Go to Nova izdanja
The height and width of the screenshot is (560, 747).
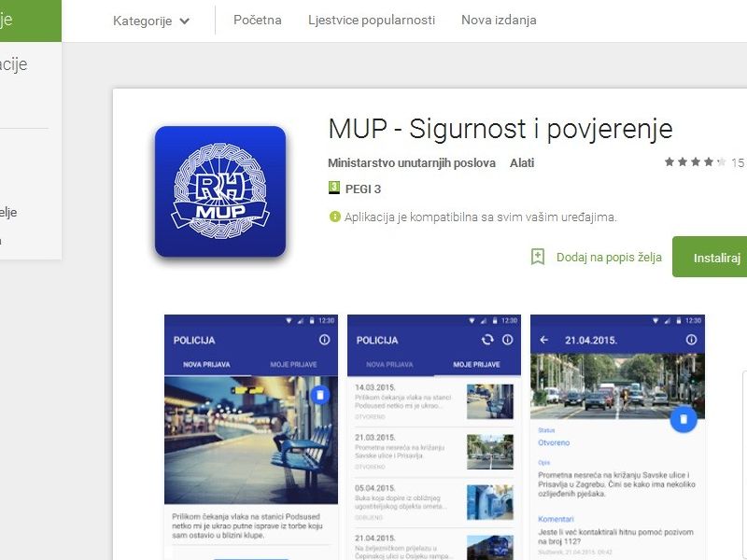click(499, 20)
